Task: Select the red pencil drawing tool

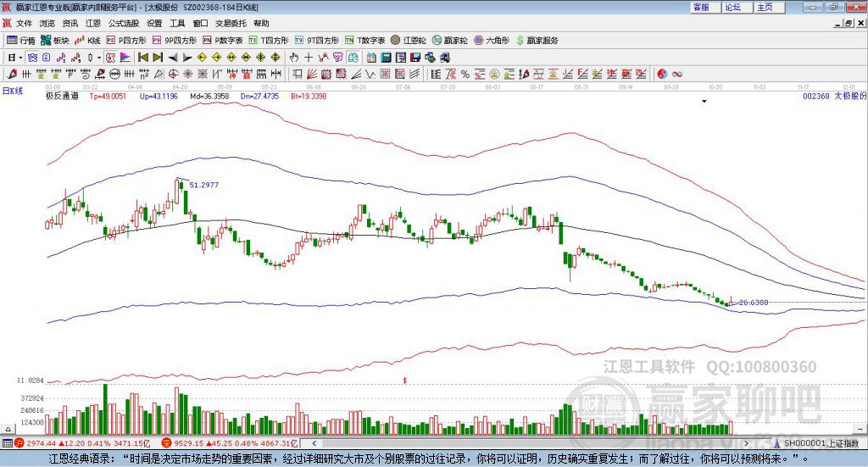Action: [x=12, y=74]
